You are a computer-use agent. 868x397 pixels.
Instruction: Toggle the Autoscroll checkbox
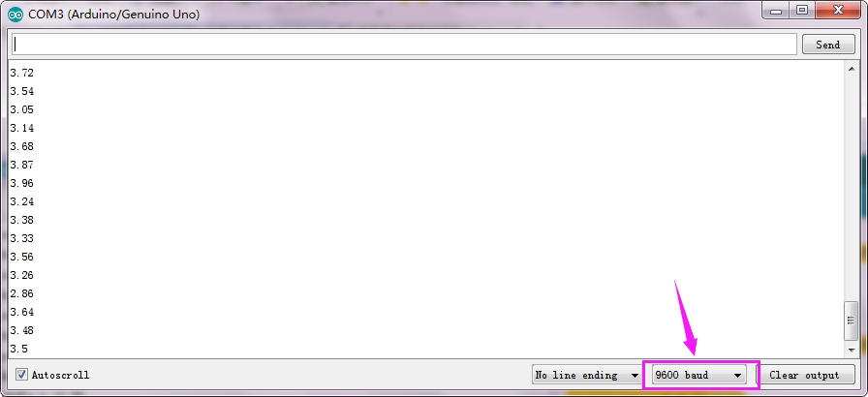(x=21, y=375)
